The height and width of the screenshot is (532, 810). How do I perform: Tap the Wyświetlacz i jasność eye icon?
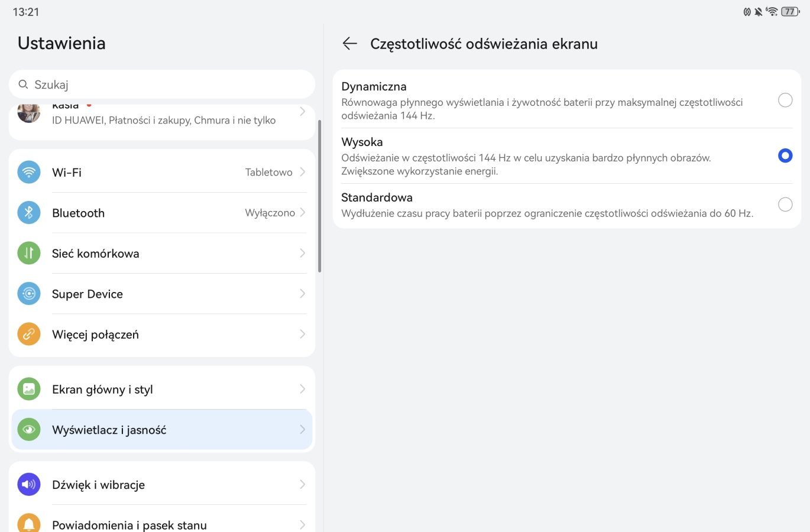(29, 430)
